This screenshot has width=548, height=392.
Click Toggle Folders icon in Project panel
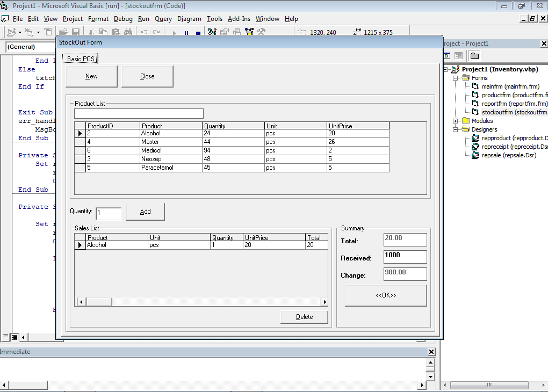[x=474, y=56]
